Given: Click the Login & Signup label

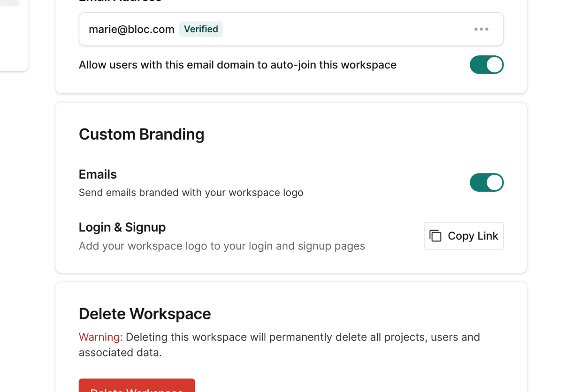Looking at the screenshot, I should tap(122, 227).
